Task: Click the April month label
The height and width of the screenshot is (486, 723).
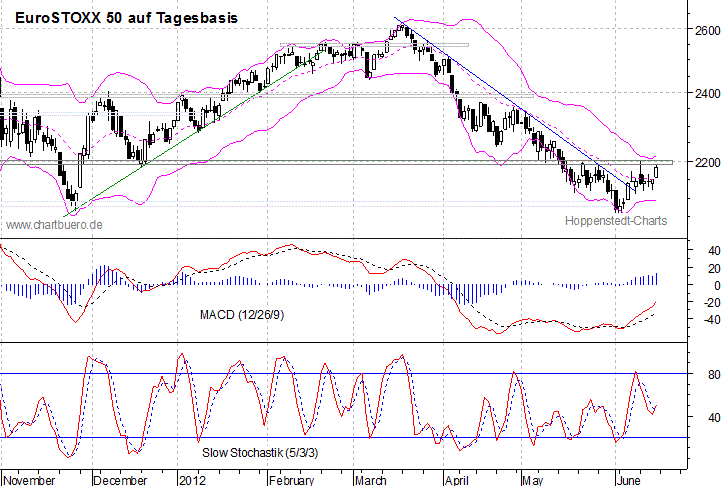Action: (457, 480)
